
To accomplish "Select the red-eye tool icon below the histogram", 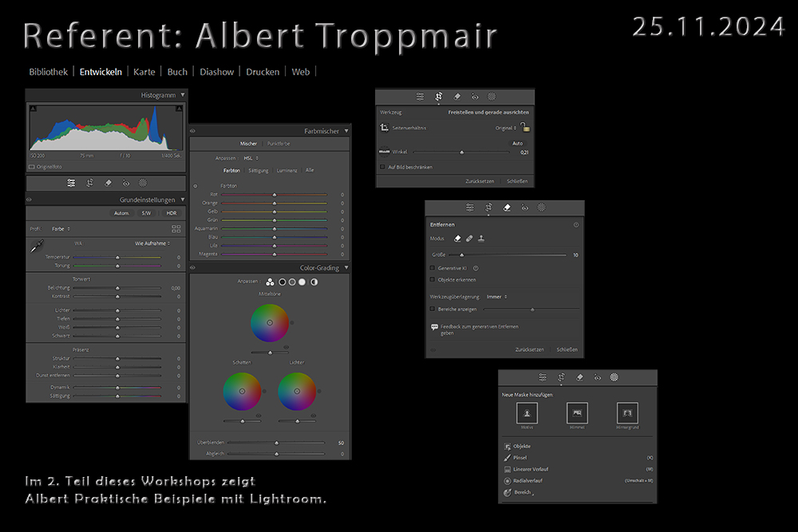I will (126, 183).
